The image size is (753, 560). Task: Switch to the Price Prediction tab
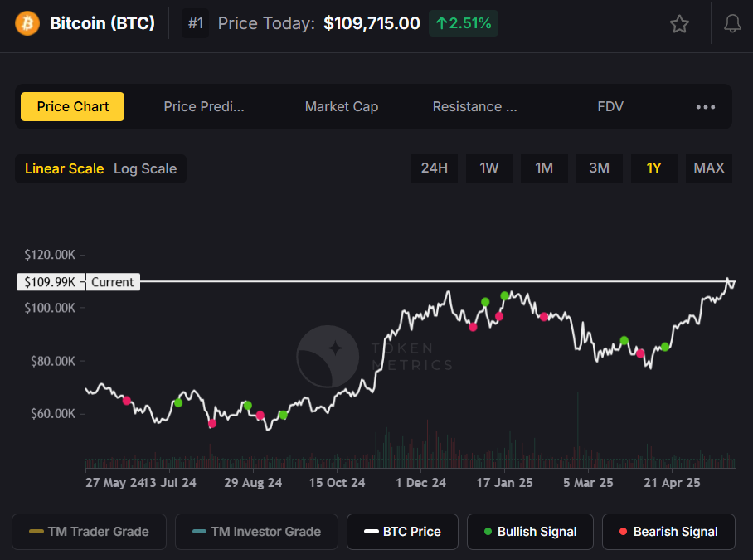coord(204,107)
